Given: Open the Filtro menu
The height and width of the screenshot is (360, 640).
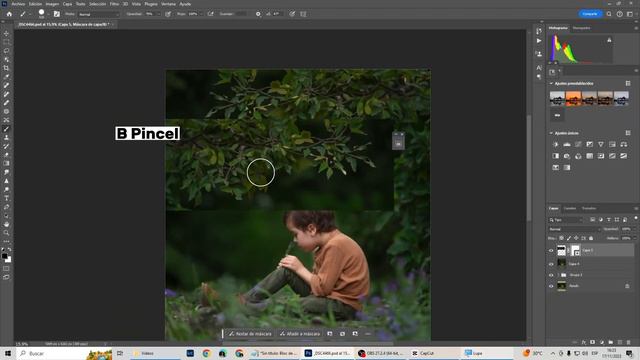Looking at the screenshot, I should click(114, 4).
